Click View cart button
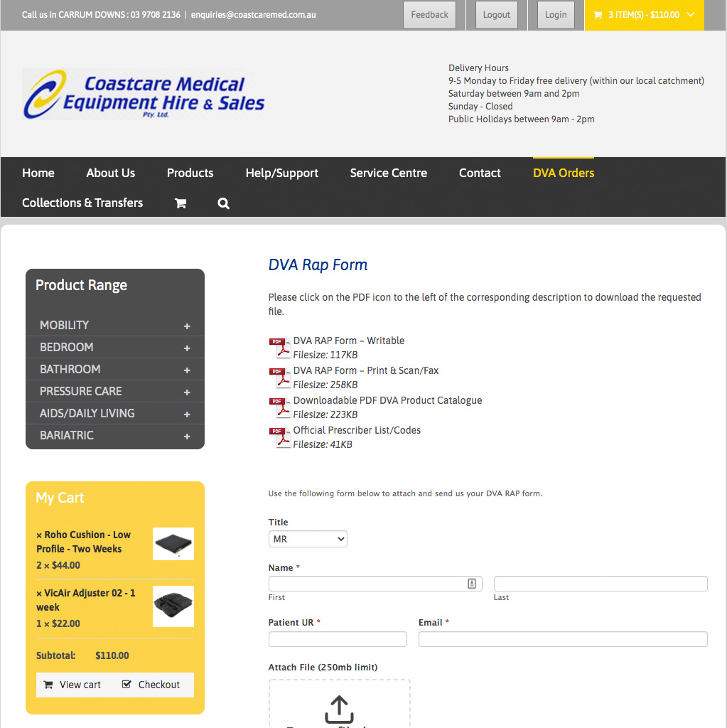The width and height of the screenshot is (727, 728). [72, 685]
